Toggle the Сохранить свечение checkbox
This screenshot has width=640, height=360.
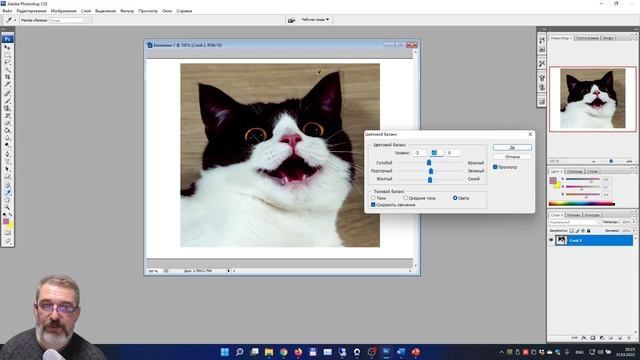pos(373,205)
